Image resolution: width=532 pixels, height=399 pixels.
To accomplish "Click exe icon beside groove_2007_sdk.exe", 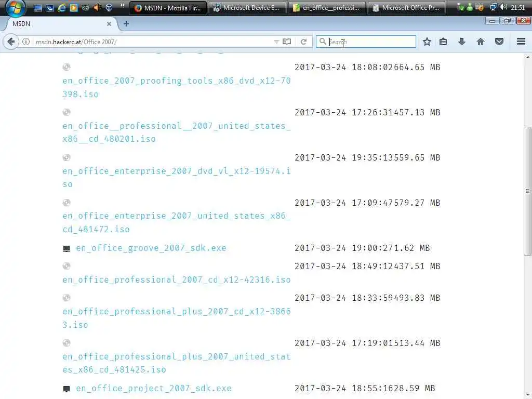I will point(66,249).
